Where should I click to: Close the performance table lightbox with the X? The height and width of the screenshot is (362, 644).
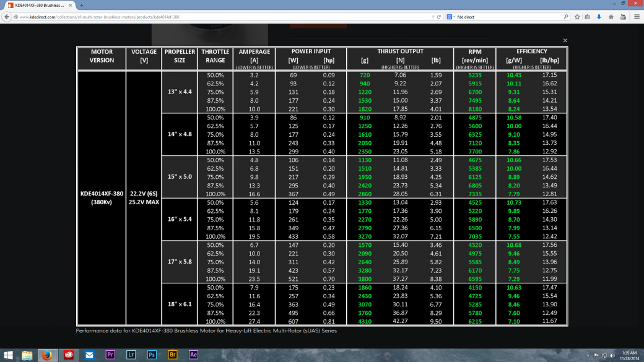[x=565, y=40]
